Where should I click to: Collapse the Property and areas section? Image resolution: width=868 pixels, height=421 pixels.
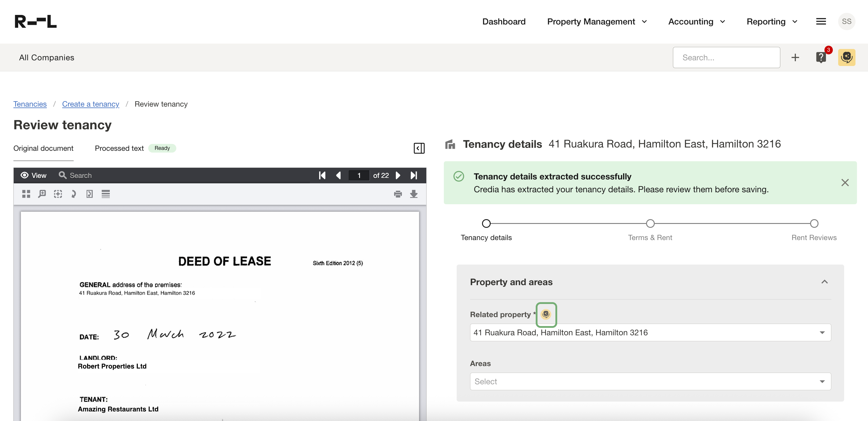824,282
